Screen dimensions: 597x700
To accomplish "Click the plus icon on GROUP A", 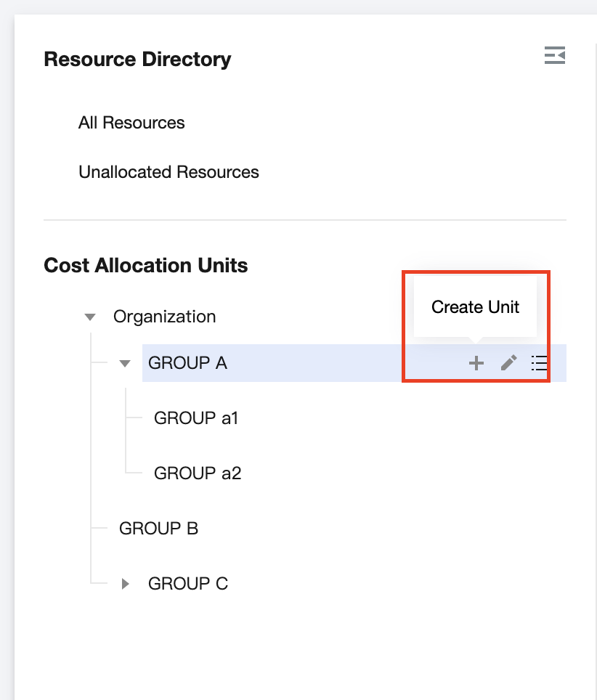I will pyautogui.click(x=476, y=363).
